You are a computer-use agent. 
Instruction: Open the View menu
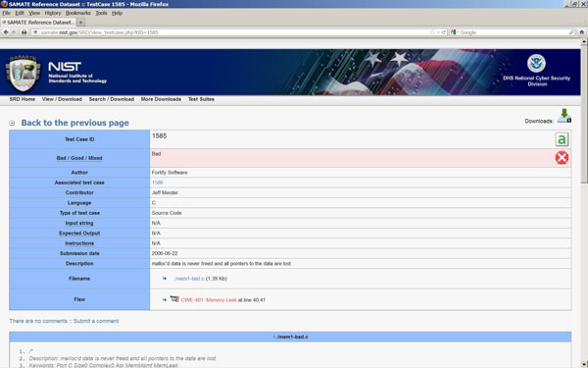34,13
